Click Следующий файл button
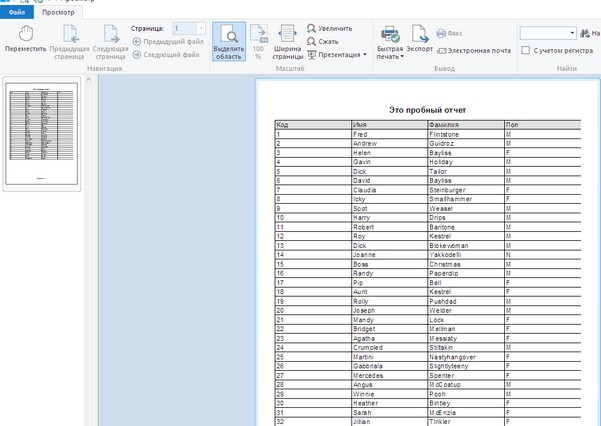 tap(169, 55)
